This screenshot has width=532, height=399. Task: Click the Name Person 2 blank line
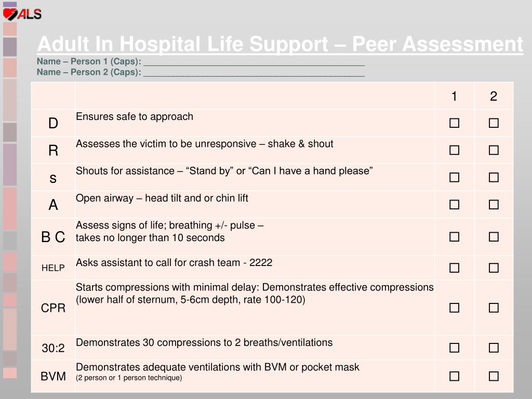coord(254,73)
